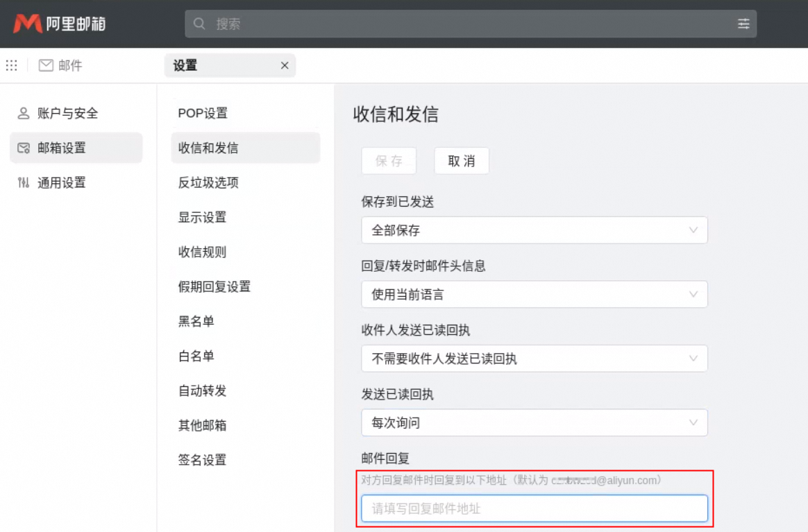This screenshot has height=532, width=808.
Task: Open 反垃圾选项 settings
Action: [208, 182]
